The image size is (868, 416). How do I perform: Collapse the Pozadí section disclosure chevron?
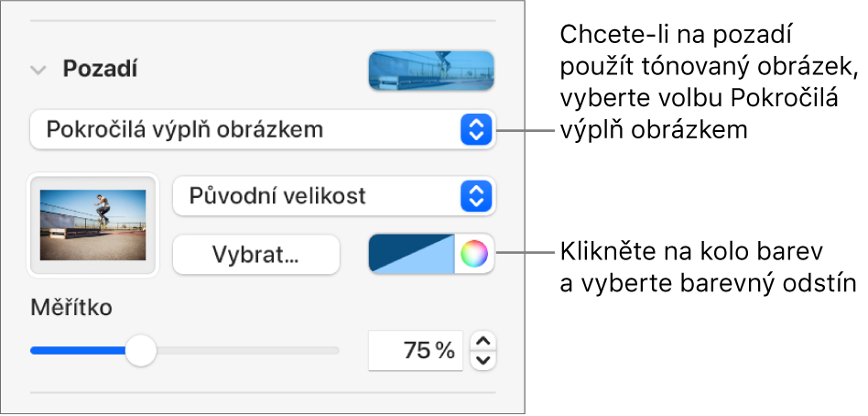tap(38, 69)
